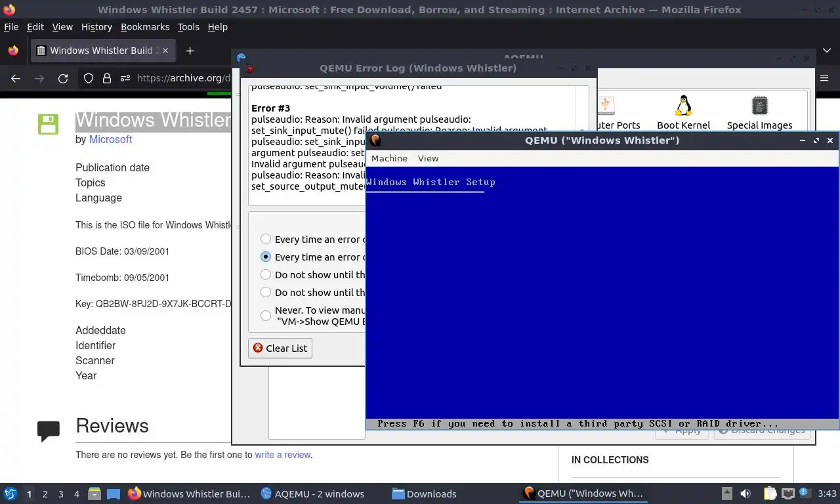Select the second 'Do not show until' radio option
Screen dimensions: 840x504
pos(266,292)
